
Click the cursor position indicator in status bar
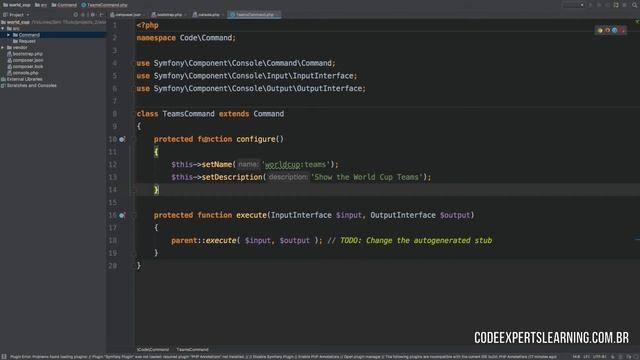(x=576, y=357)
